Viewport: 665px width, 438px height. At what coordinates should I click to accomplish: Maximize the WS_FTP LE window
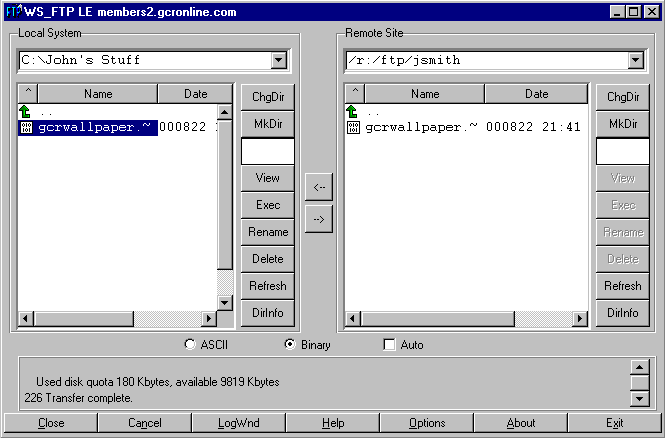tap(633, 11)
